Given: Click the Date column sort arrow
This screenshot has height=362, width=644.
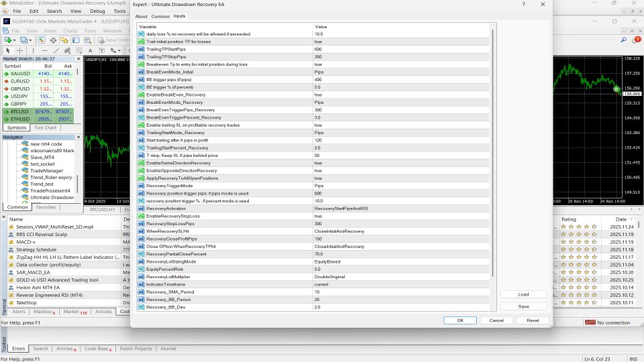Looking at the screenshot, I should pyautogui.click(x=632, y=219).
